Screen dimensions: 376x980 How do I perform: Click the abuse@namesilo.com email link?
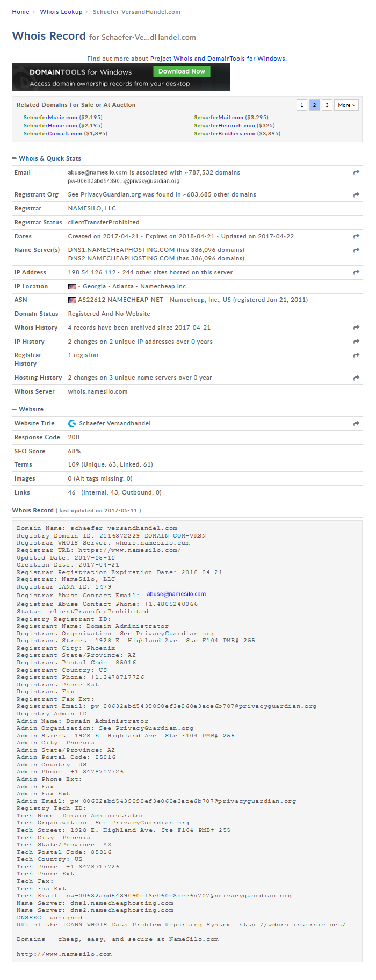coord(176,594)
